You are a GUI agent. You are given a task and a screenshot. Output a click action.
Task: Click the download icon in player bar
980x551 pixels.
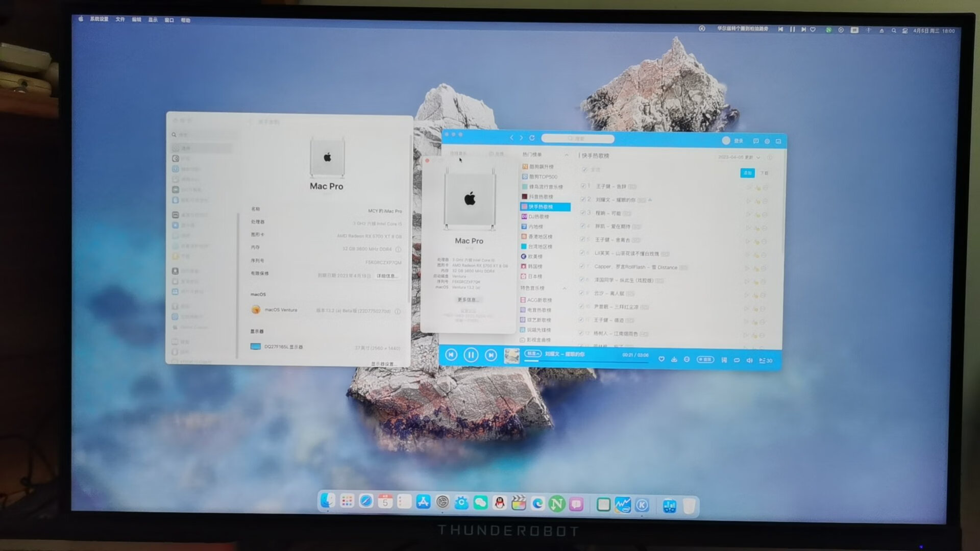pyautogui.click(x=674, y=360)
